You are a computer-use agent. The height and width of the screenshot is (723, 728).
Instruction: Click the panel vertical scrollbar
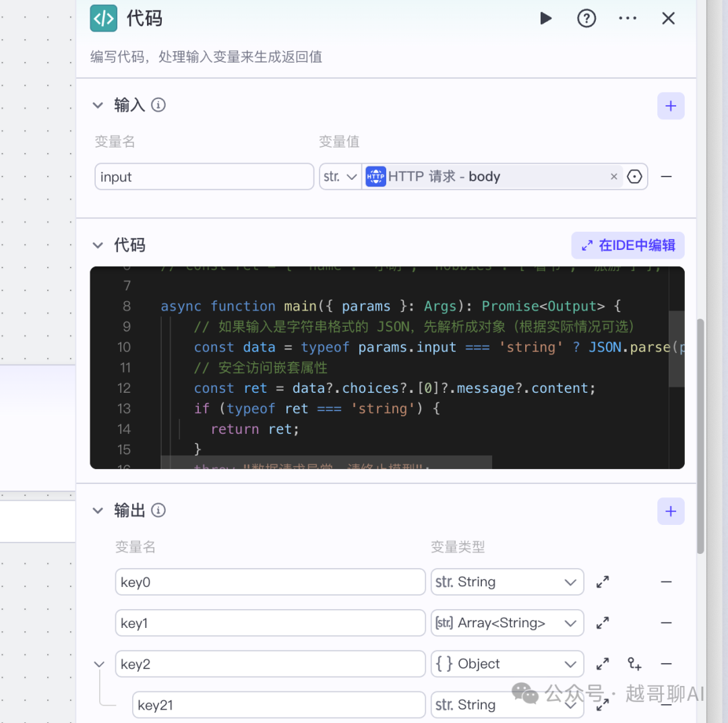click(700, 436)
